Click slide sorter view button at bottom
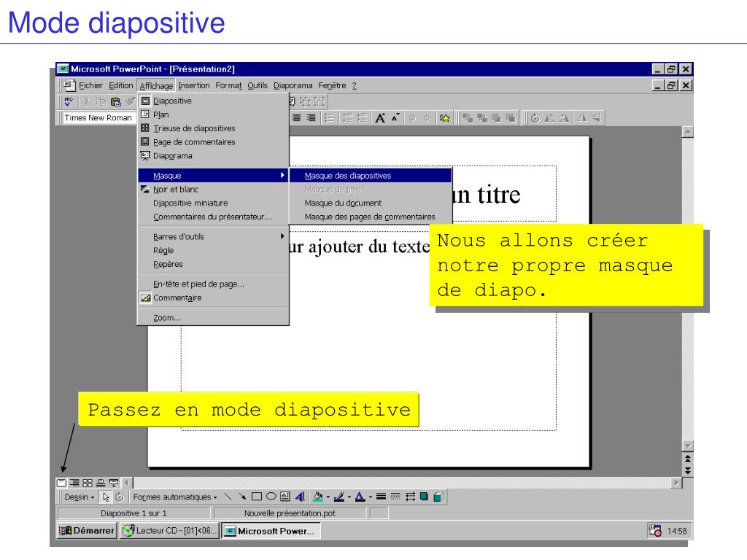 (88, 483)
